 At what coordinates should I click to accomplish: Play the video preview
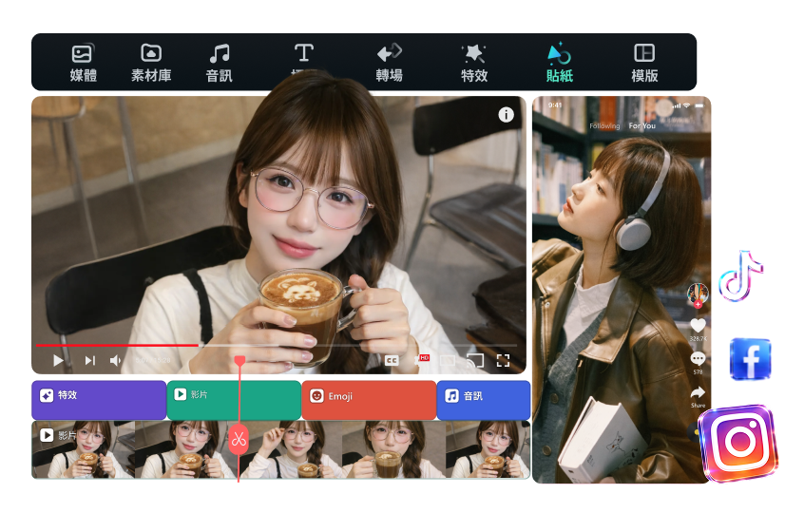(x=58, y=361)
